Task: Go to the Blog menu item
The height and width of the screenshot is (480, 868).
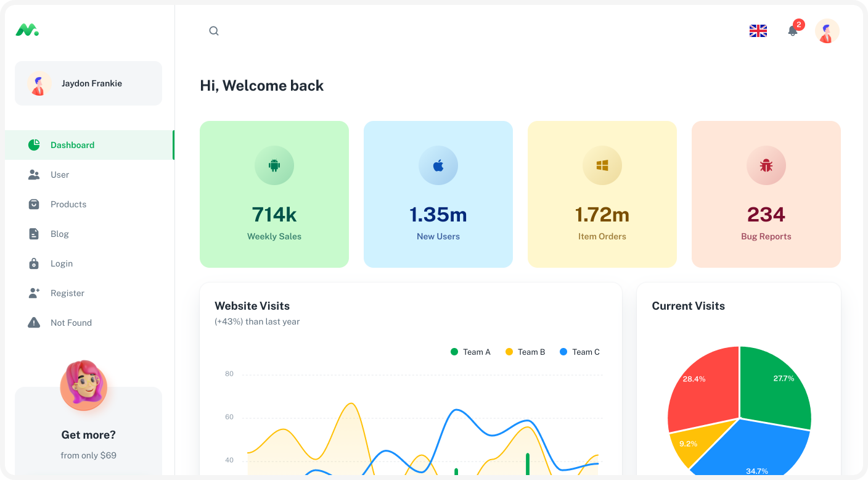Action: coord(60,234)
